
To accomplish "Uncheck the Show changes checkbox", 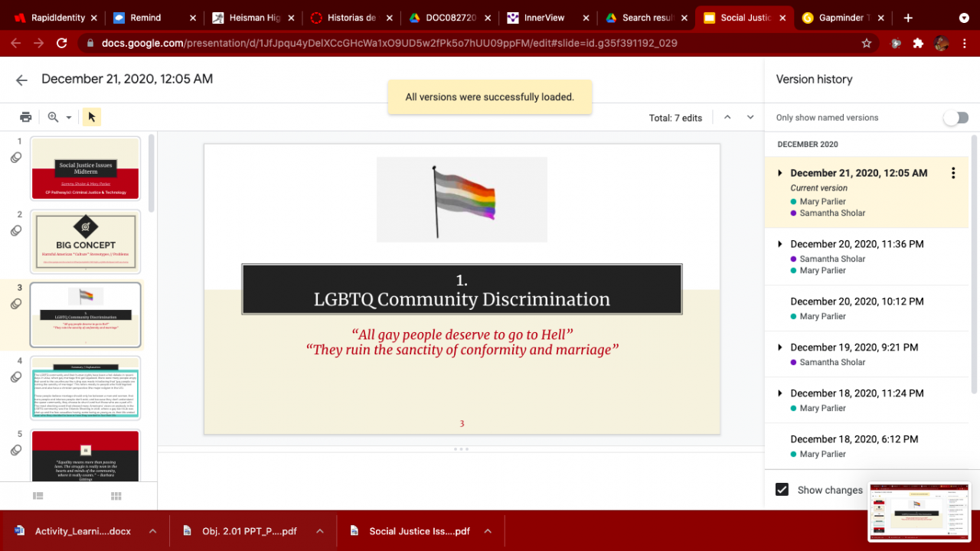I will pos(782,490).
